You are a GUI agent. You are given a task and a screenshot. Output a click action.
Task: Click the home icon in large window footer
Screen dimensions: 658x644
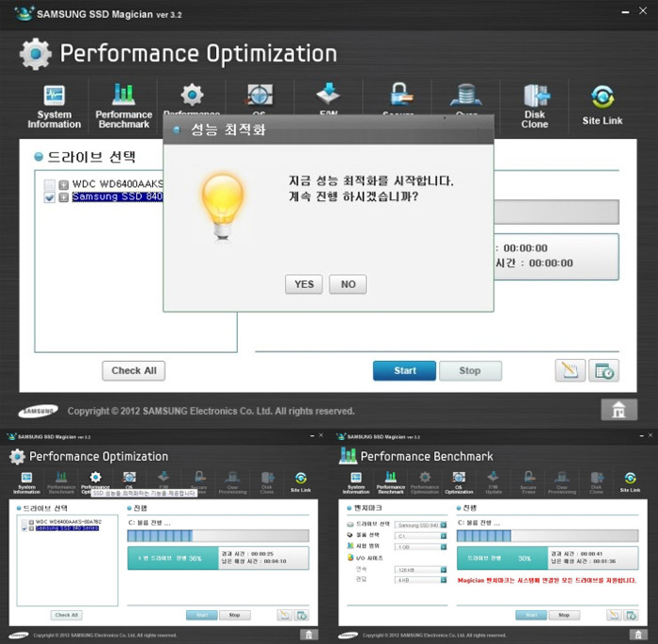click(619, 410)
